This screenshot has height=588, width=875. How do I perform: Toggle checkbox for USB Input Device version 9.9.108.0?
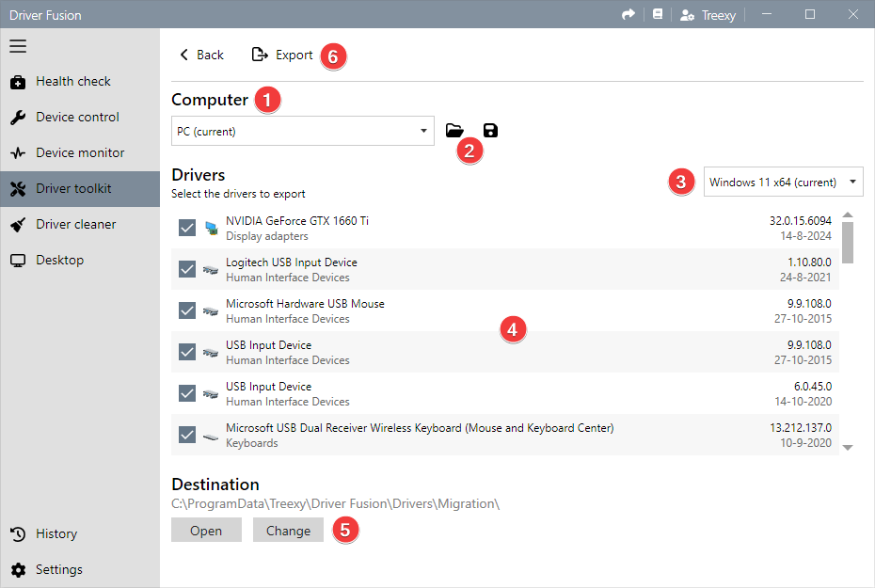tap(187, 352)
